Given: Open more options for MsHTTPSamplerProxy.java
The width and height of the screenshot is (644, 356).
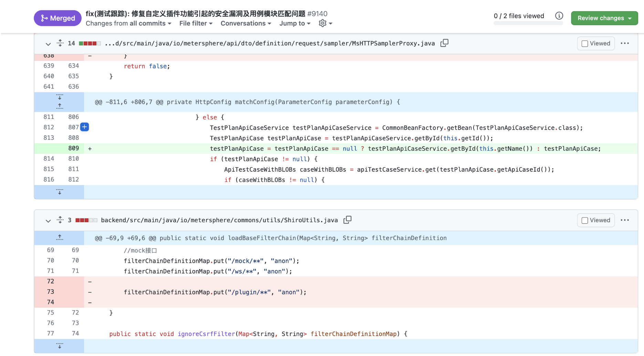Looking at the screenshot, I should click(x=624, y=43).
